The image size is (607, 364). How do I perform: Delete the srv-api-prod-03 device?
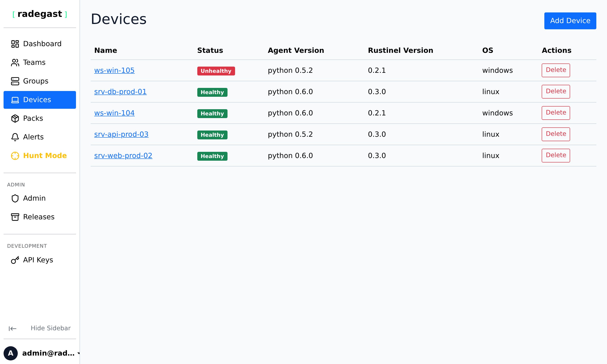point(556,135)
